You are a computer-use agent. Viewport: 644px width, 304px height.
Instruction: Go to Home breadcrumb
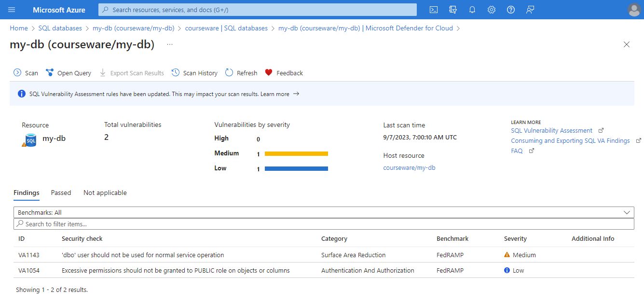coord(19,28)
